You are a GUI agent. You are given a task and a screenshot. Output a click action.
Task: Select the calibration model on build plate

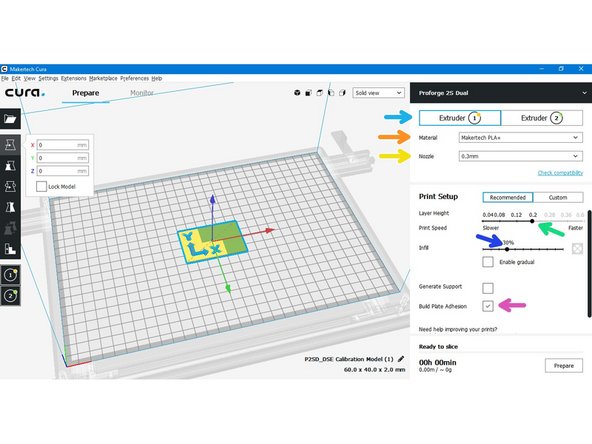pyautogui.click(x=212, y=242)
